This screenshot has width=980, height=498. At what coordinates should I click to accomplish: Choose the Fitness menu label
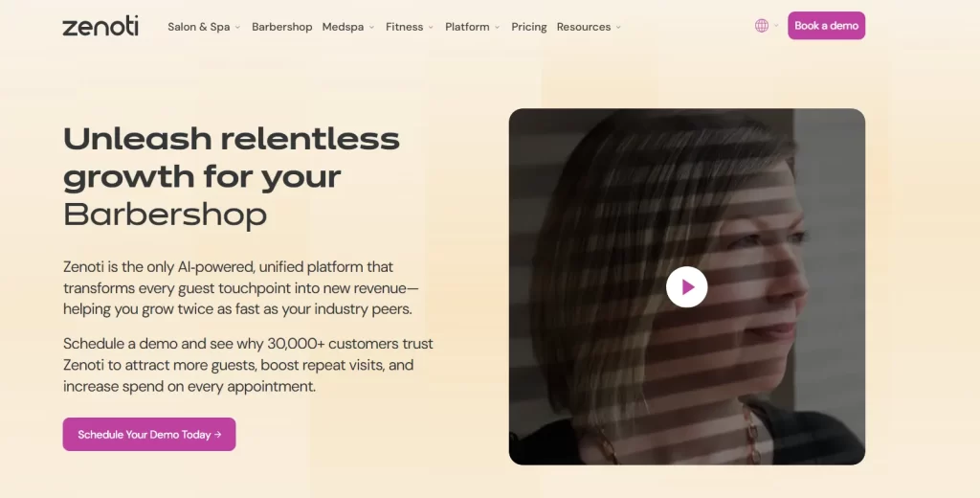tap(404, 27)
